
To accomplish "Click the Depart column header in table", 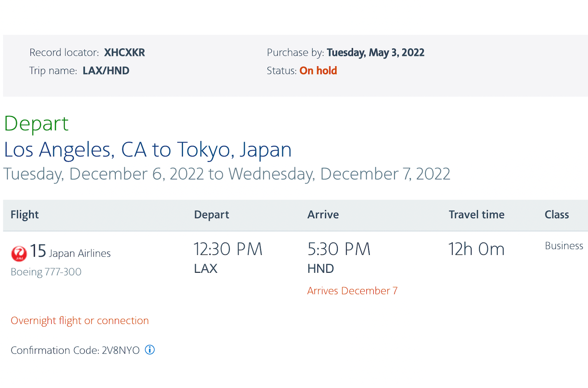I will click(x=211, y=215).
